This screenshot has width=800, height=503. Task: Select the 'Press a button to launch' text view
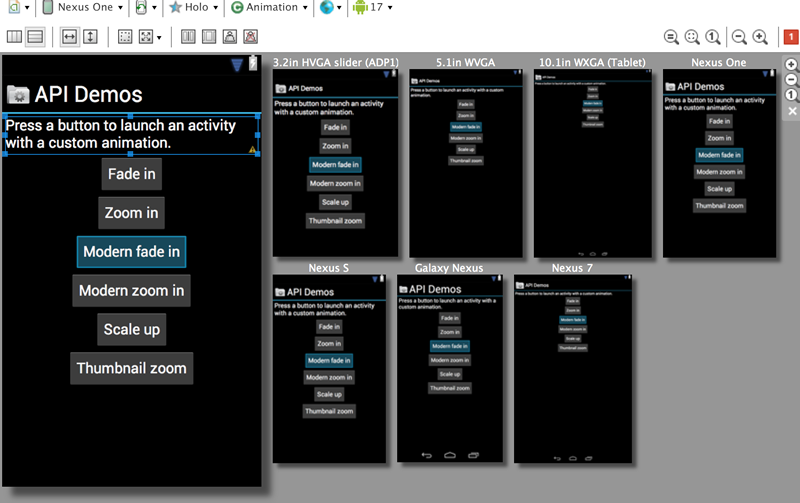(x=131, y=134)
